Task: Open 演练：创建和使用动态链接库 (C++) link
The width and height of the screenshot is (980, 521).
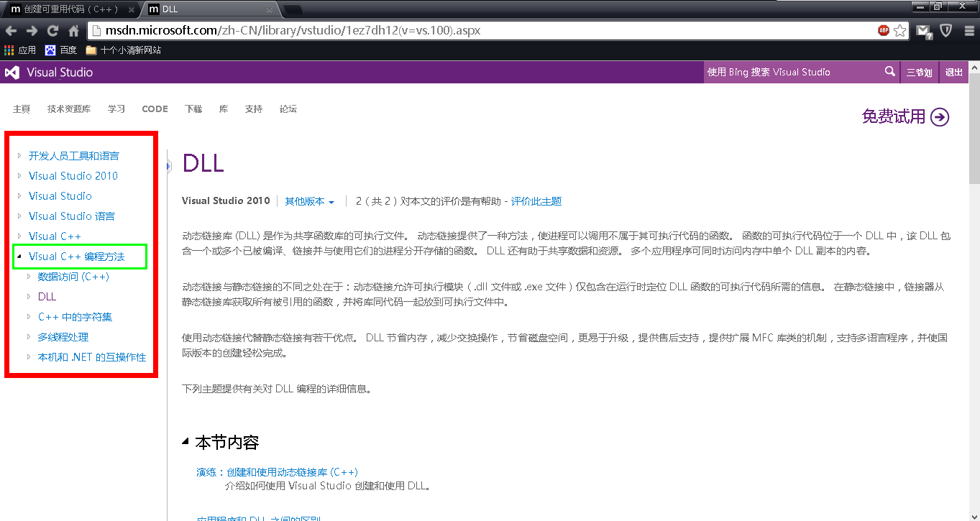Action: pos(278,472)
